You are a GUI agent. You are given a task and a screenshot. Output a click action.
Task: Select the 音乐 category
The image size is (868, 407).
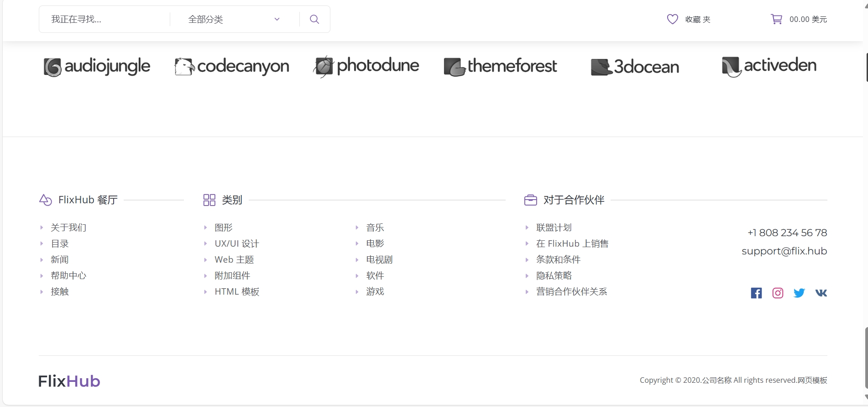(x=375, y=227)
